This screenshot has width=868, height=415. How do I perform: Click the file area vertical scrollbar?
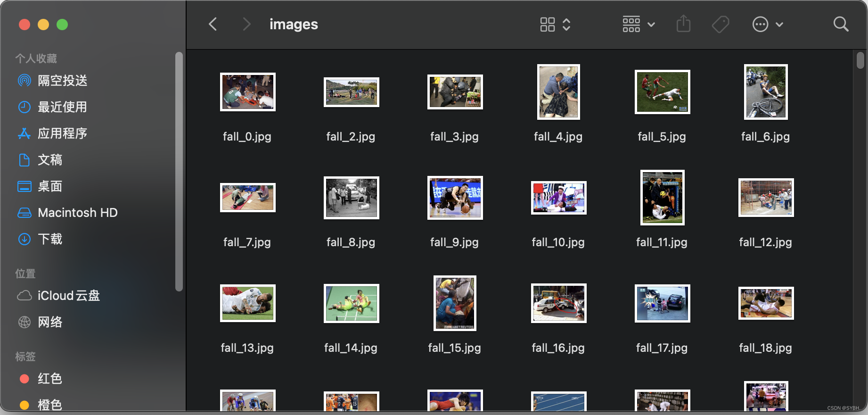[860, 60]
